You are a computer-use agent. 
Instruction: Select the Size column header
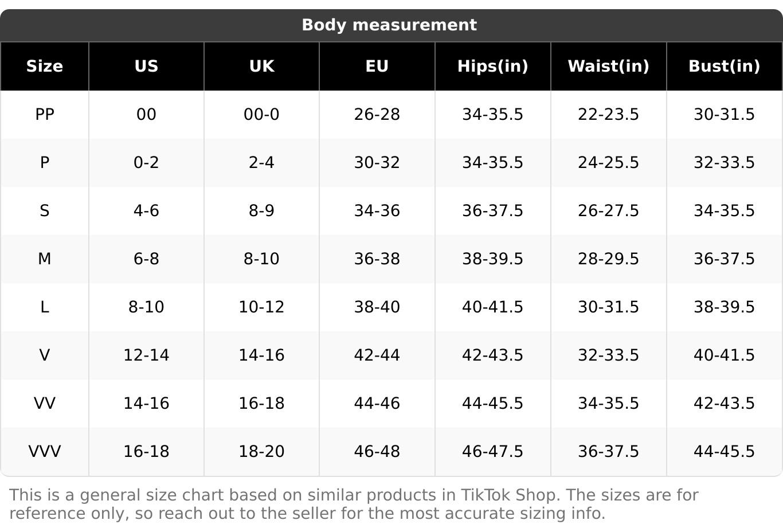pyautogui.click(x=45, y=66)
